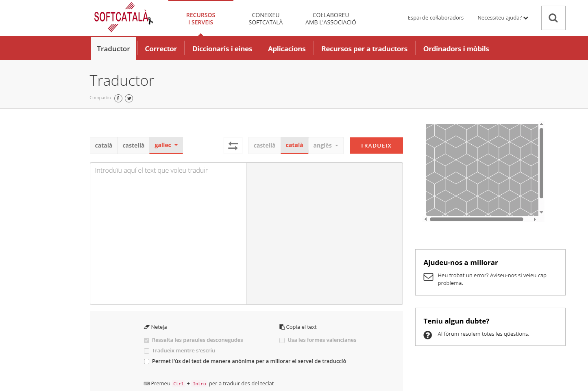
Task: Enable anonymous text use permission checkbox
Action: [x=146, y=361]
